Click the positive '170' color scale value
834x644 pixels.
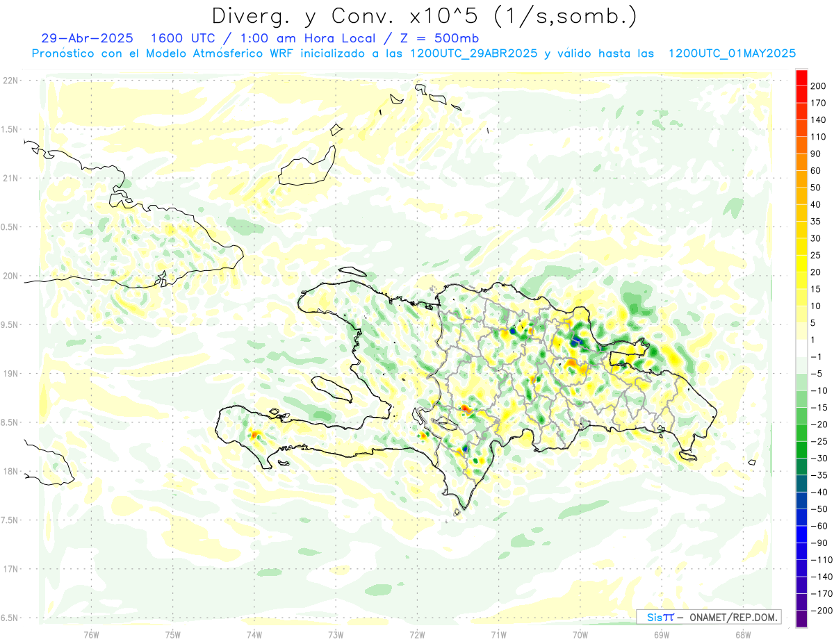click(x=818, y=103)
